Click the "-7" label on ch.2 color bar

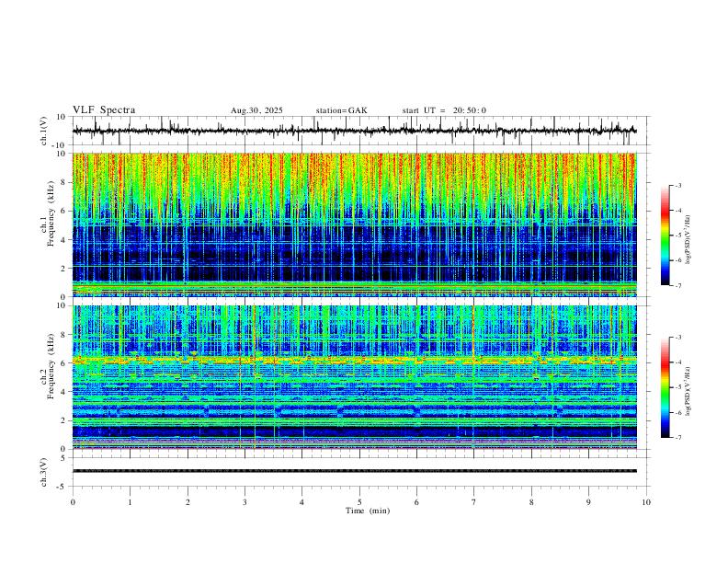[678, 438]
